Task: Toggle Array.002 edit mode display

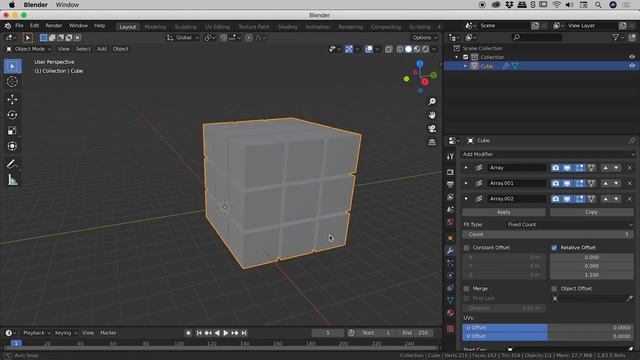Action: point(579,199)
